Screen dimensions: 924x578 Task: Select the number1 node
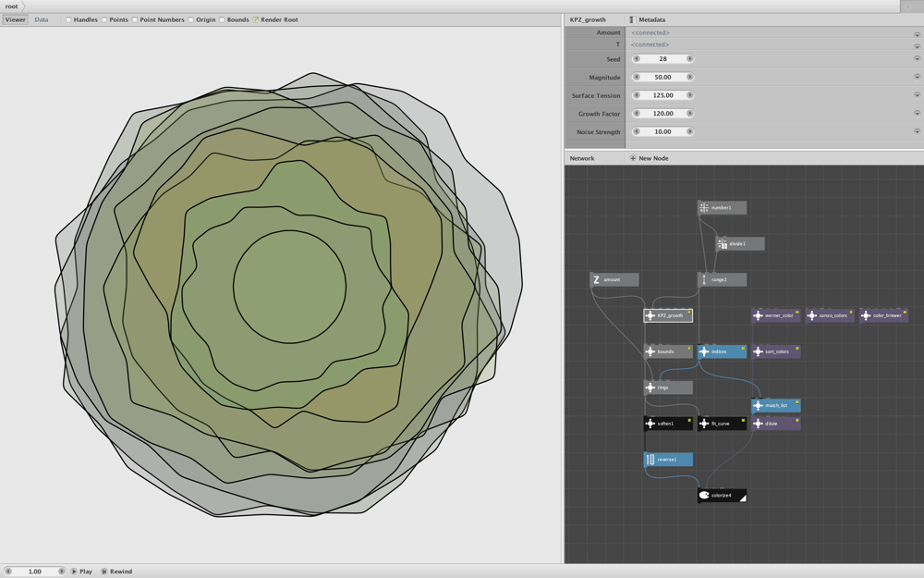click(x=722, y=207)
